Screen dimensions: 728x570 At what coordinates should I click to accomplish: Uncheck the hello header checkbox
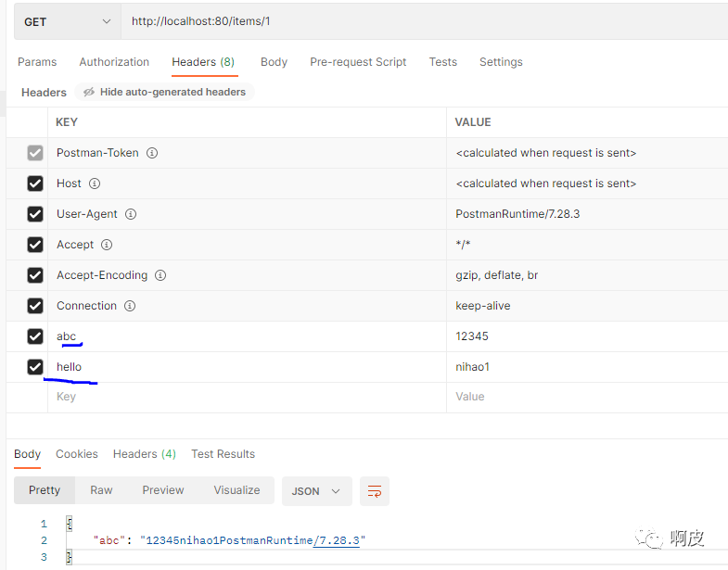(35, 367)
